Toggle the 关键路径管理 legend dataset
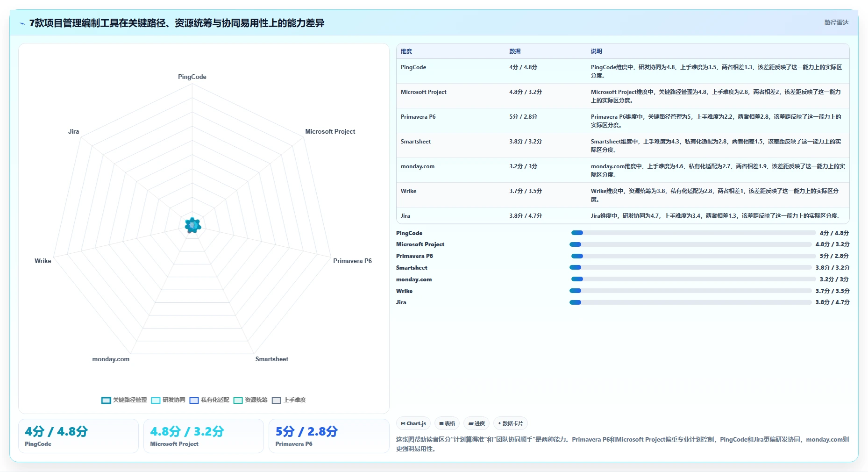868x472 pixels. tap(124, 400)
